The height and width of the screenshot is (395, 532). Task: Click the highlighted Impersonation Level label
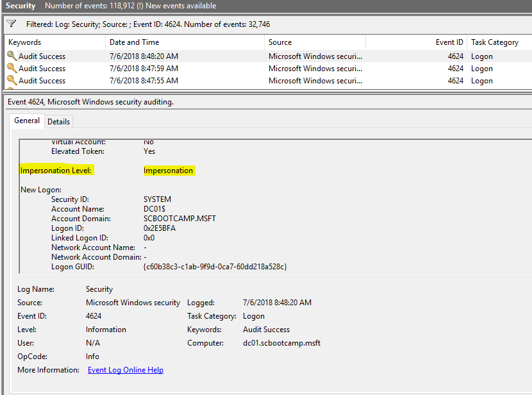(x=56, y=171)
